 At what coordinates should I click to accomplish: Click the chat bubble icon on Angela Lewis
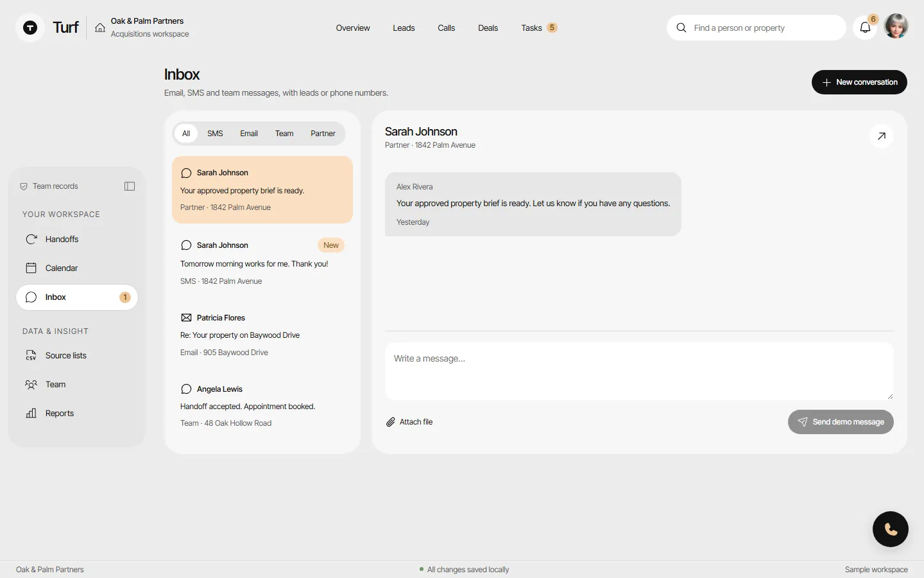[186, 389]
